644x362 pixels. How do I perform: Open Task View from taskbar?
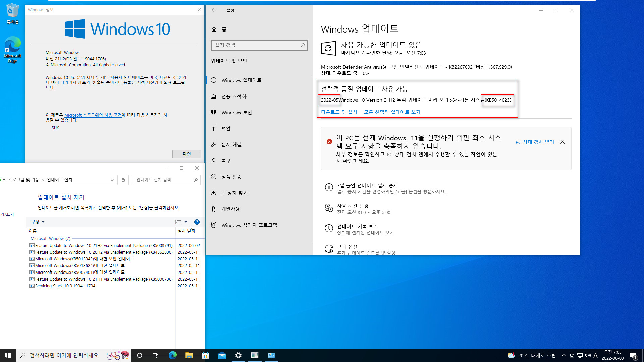point(156,355)
